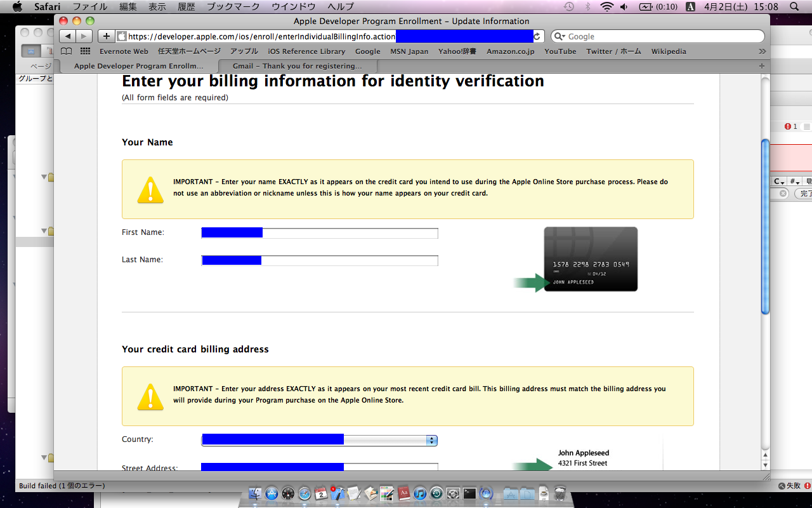Open Safari from the Dock
This screenshot has width=812, height=508.
[x=305, y=493]
